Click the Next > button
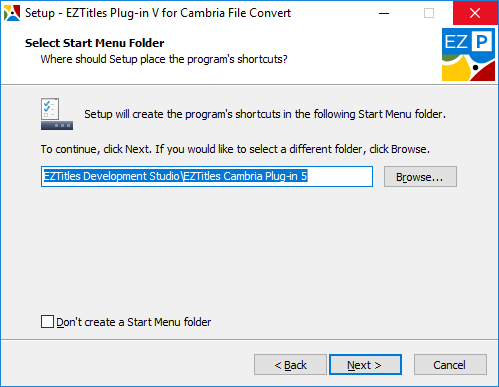The image size is (499, 387). click(x=365, y=365)
